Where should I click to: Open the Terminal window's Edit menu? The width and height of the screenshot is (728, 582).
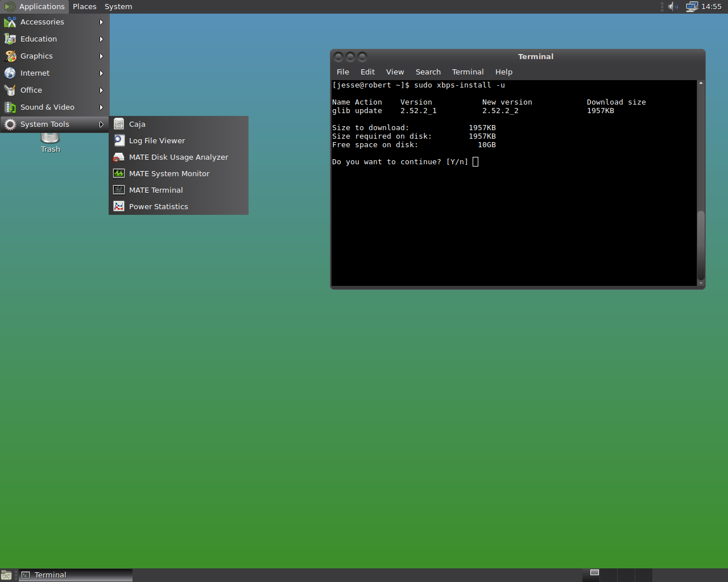click(x=367, y=72)
